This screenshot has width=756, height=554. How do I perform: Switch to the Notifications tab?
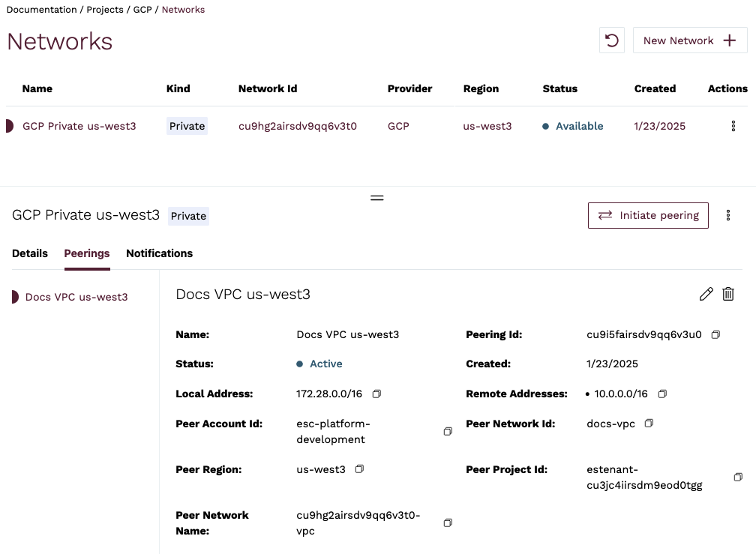(159, 253)
